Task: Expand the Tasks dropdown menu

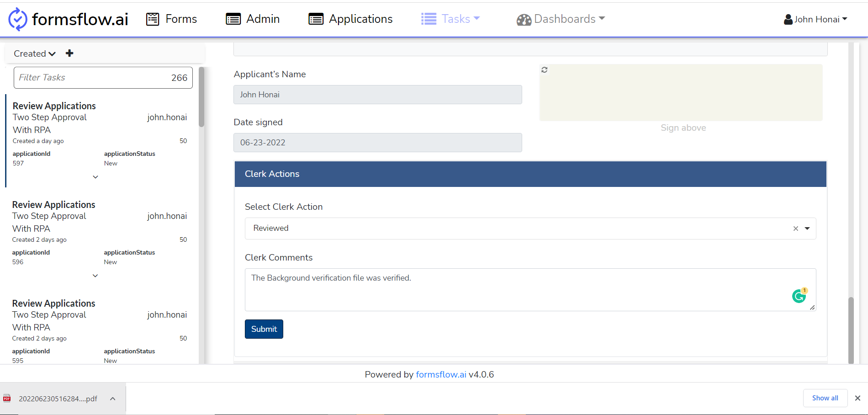Action: pos(450,19)
